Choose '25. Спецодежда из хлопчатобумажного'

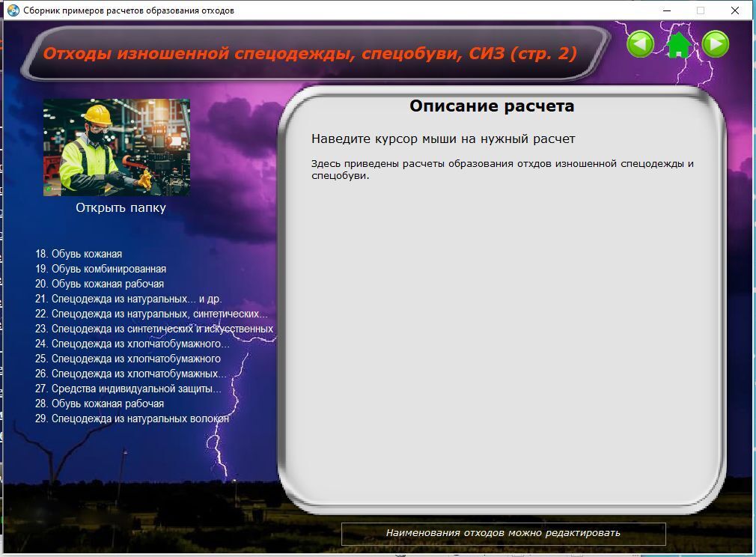pos(128,359)
